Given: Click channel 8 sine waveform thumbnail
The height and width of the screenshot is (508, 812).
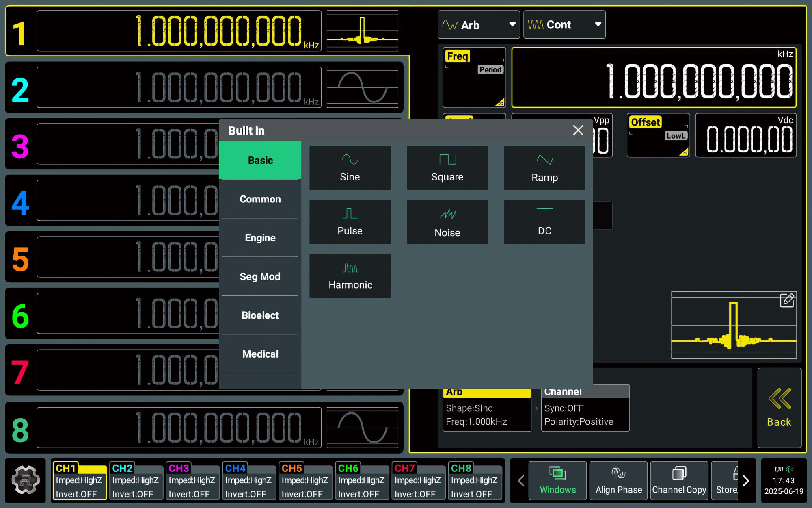Looking at the screenshot, I should 363,428.
